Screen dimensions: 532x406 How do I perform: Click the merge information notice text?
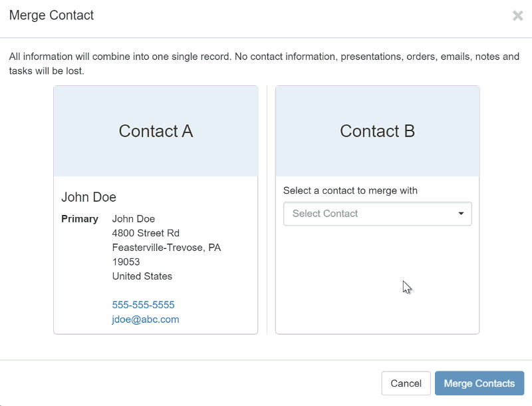(264, 63)
